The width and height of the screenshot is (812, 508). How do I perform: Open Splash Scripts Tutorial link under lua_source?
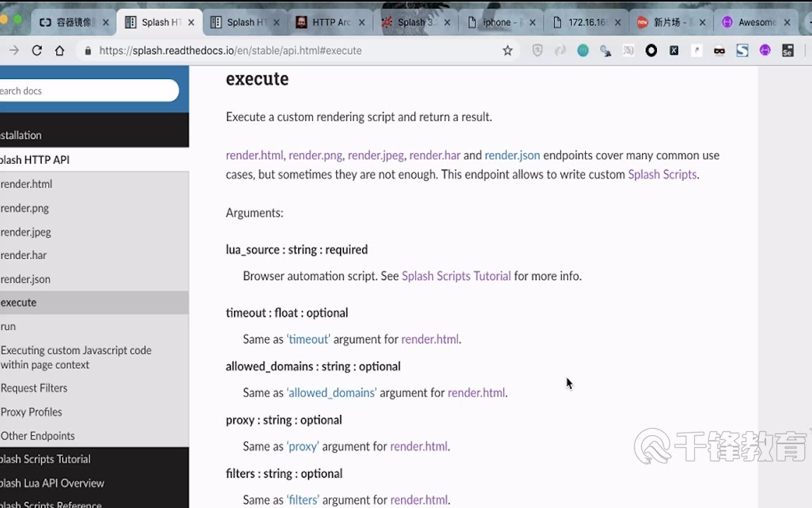click(x=456, y=276)
